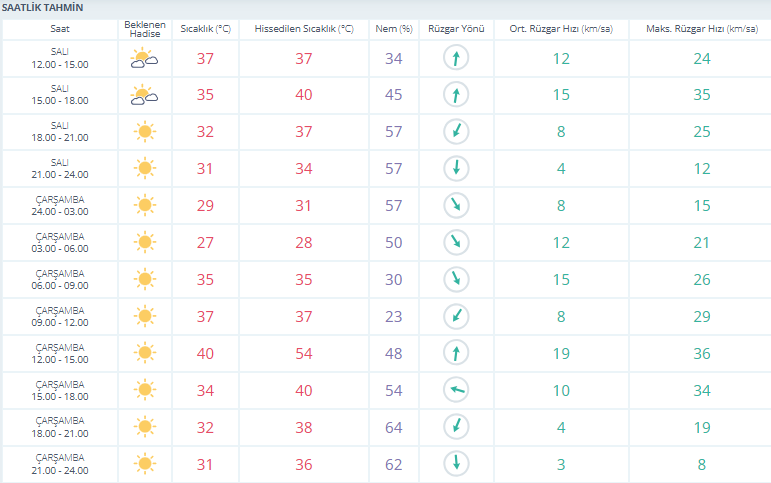Image resolution: width=771 pixels, height=483 pixels.
Task: Select Maks. Rüzgar Hızı column header
Action: [702, 29]
